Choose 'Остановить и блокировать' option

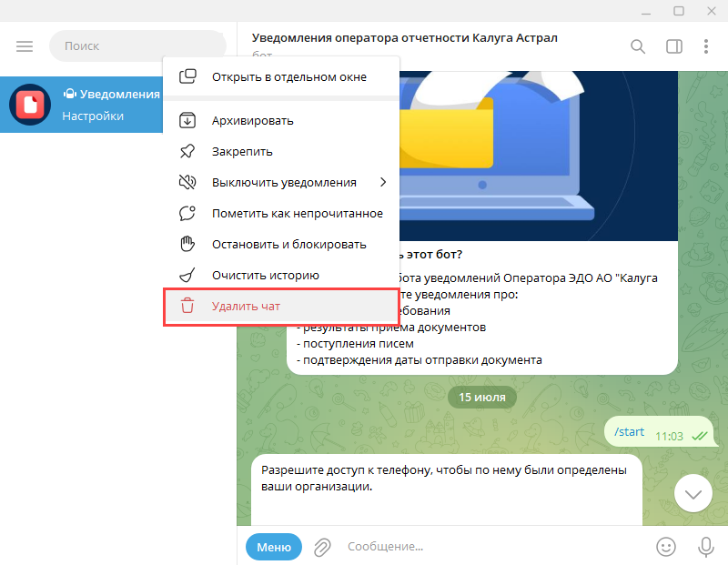[x=281, y=244]
